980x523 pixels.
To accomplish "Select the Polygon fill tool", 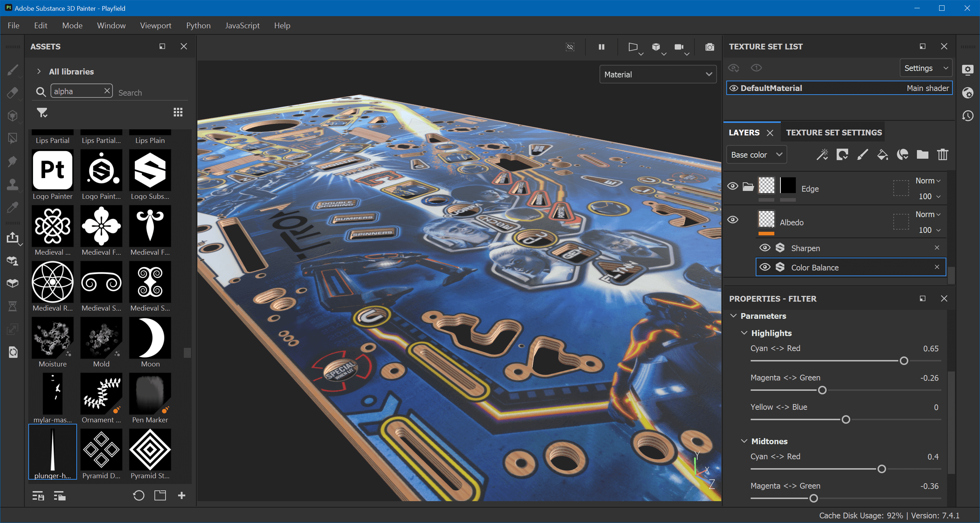I will pyautogui.click(x=12, y=139).
